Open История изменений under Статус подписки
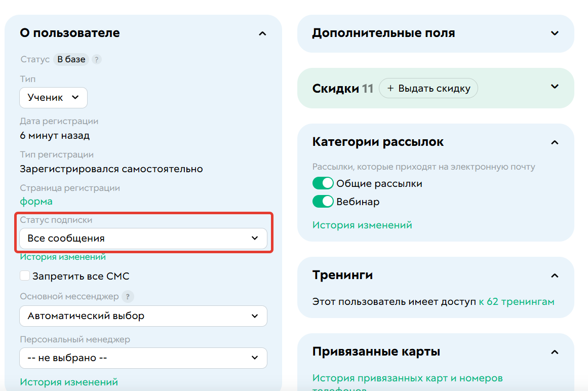 (63, 257)
